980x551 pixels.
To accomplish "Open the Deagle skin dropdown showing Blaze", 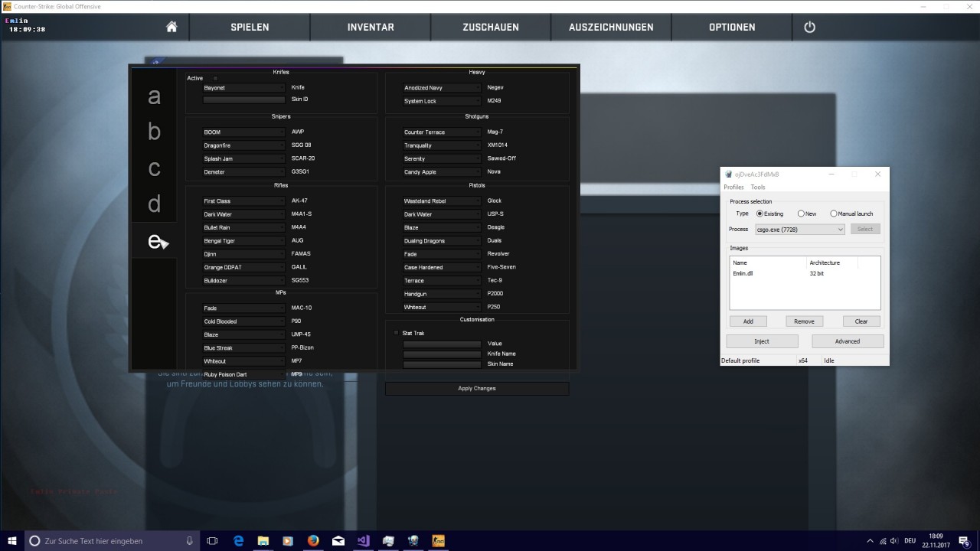I will pos(443,227).
